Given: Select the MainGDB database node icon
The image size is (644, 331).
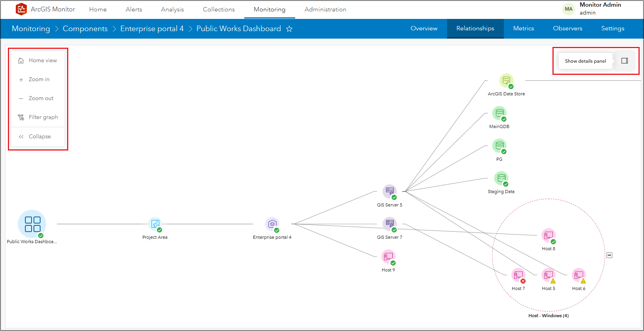Looking at the screenshot, I should pyautogui.click(x=499, y=113).
